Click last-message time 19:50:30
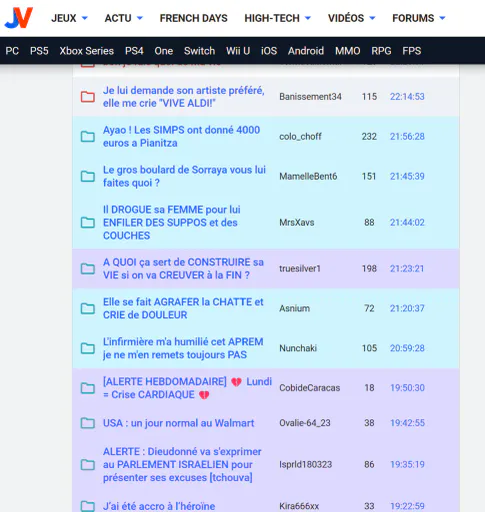Screen dimensions: 485x512 [x=407, y=388]
